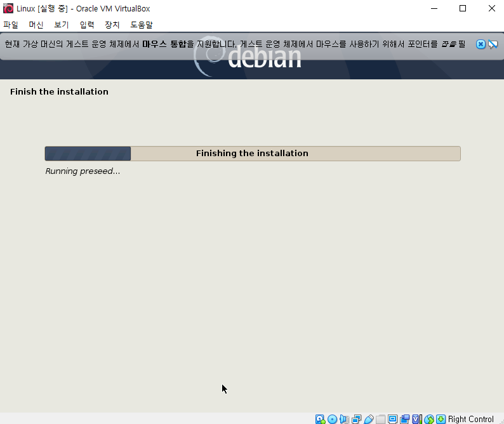Dismiss the mouse integration notification with blue X
This screenshot has height=424, width=504.
tap(481, 44)
